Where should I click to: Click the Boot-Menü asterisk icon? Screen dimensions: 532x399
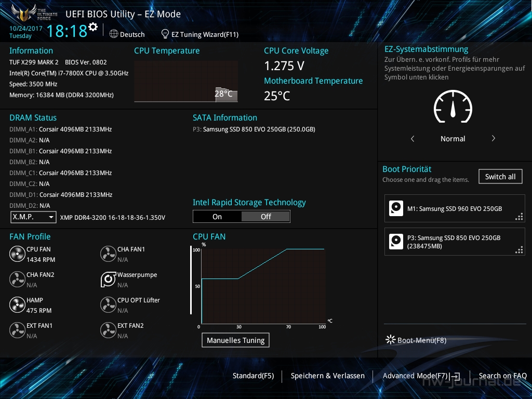[391, 340]
